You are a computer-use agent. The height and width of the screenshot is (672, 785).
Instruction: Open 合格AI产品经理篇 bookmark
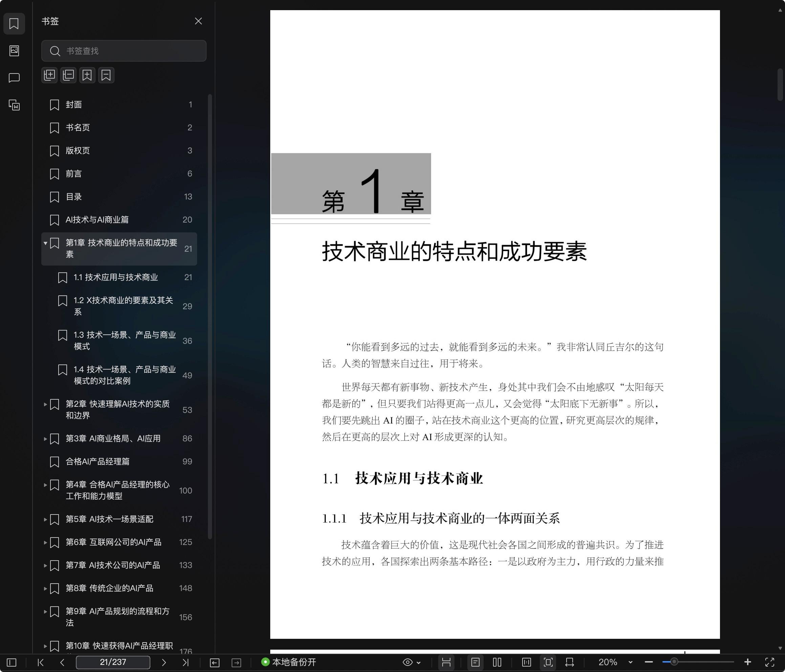coord(119,462)
